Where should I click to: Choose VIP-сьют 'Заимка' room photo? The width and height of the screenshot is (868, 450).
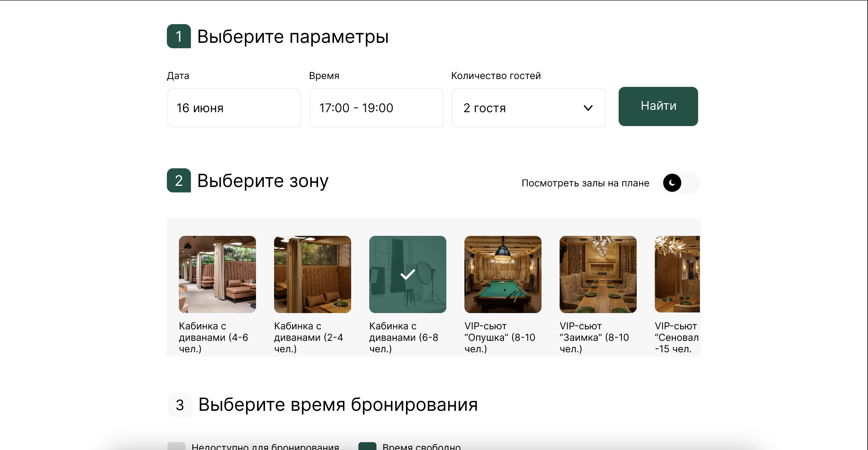click(598, 274)
